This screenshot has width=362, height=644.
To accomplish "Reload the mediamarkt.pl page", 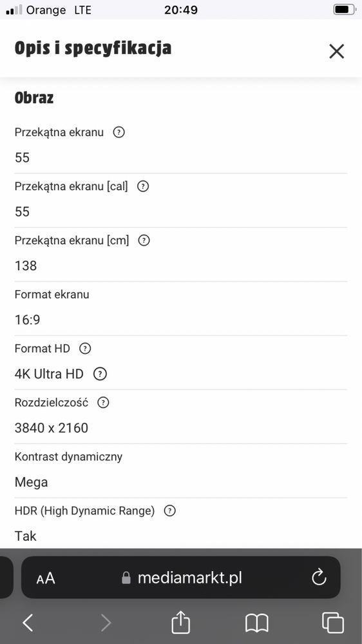I will pyautogui.click(x=319, y=578).
